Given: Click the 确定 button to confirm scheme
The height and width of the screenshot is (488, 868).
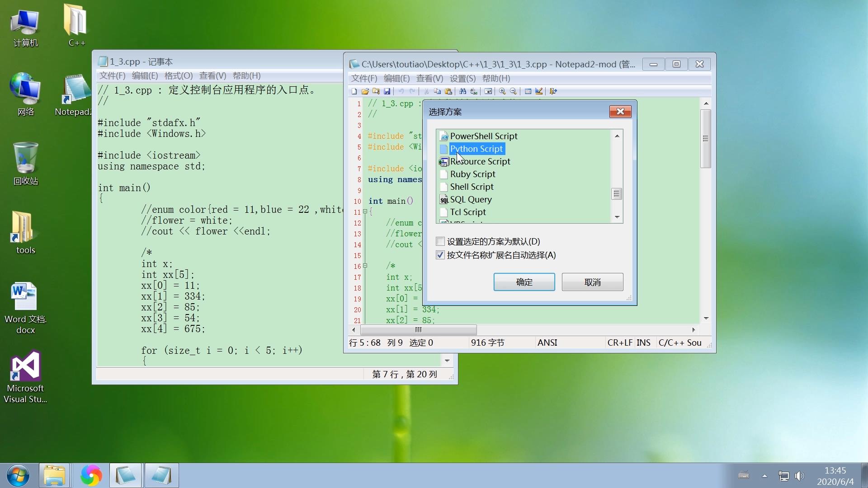Looking at the screenshot, I should [524, 282].
